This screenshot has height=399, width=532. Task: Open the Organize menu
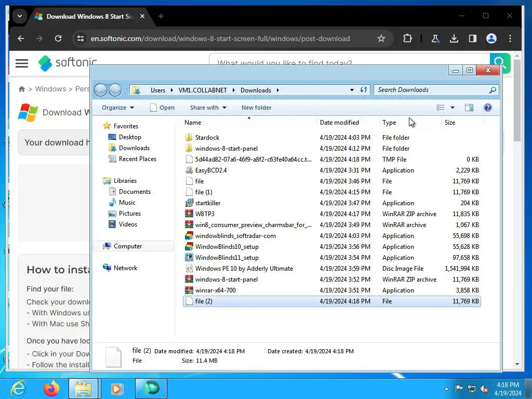(x=118, y=108)
